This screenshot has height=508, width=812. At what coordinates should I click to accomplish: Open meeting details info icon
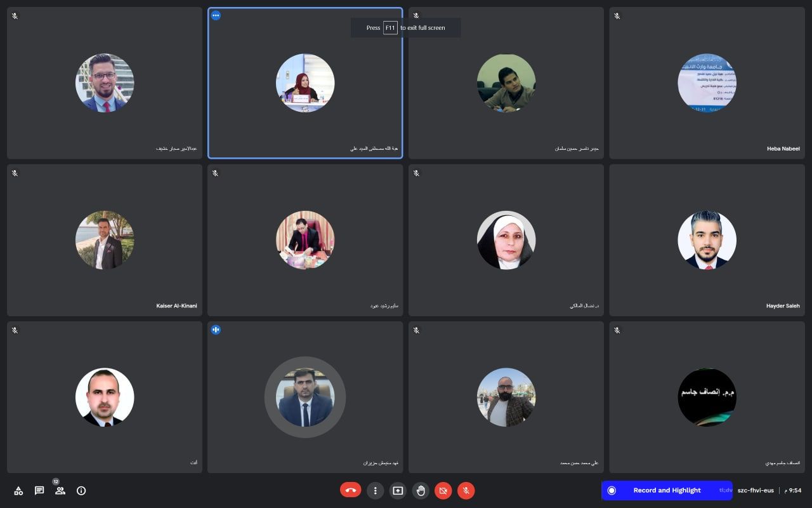81,490
